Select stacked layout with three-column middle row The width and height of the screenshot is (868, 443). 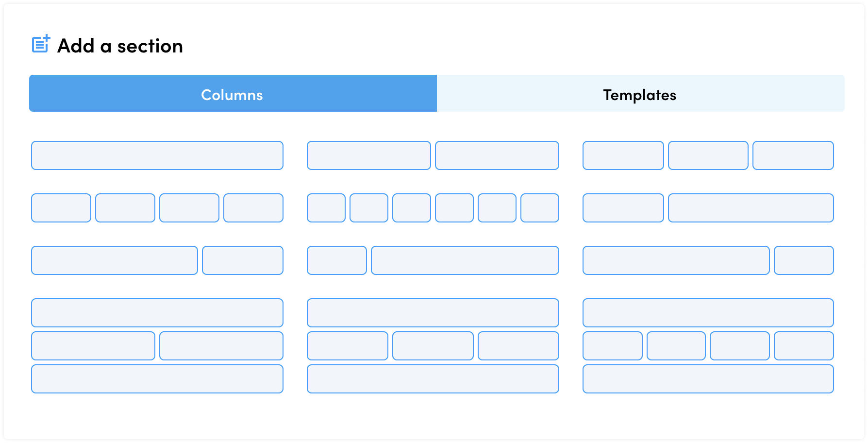[x=433, y=346]
